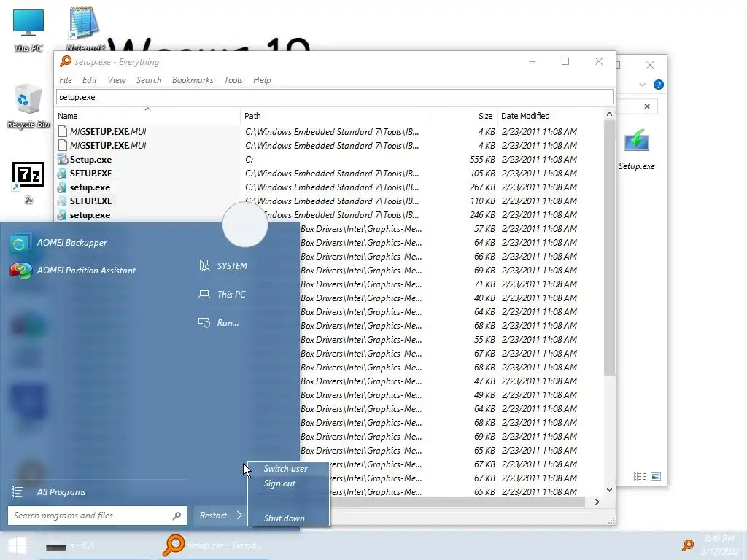Launch AOMEI Backupper from Start menu
This screenshot has width=747, height=560.
(58, 243)
